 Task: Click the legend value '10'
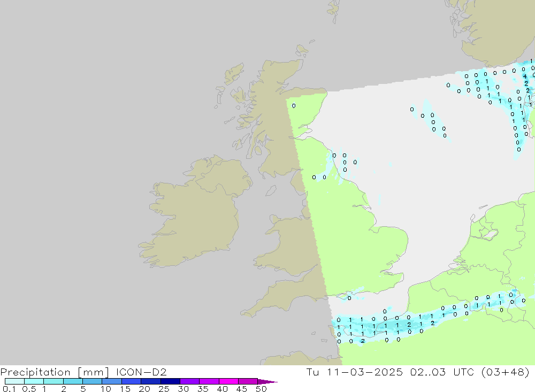(x=106, y=389)
